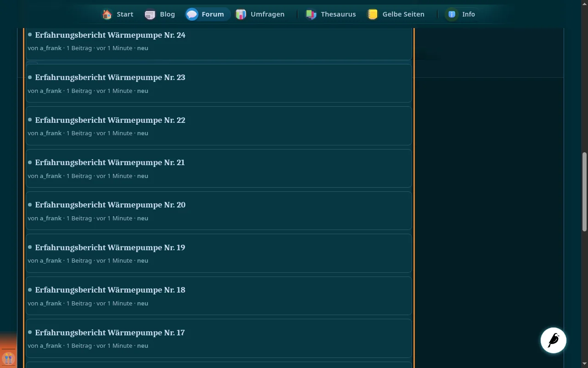The height and width of the screenshot is (368, 588).
Task: Open the Gelbe Seiten nav item
Action: point(396,14)
